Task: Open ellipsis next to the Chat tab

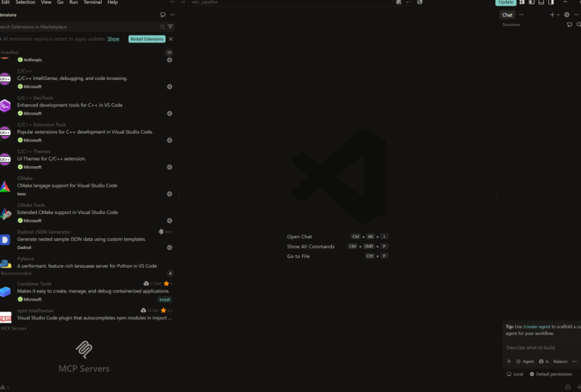Action: click(521, 15)
